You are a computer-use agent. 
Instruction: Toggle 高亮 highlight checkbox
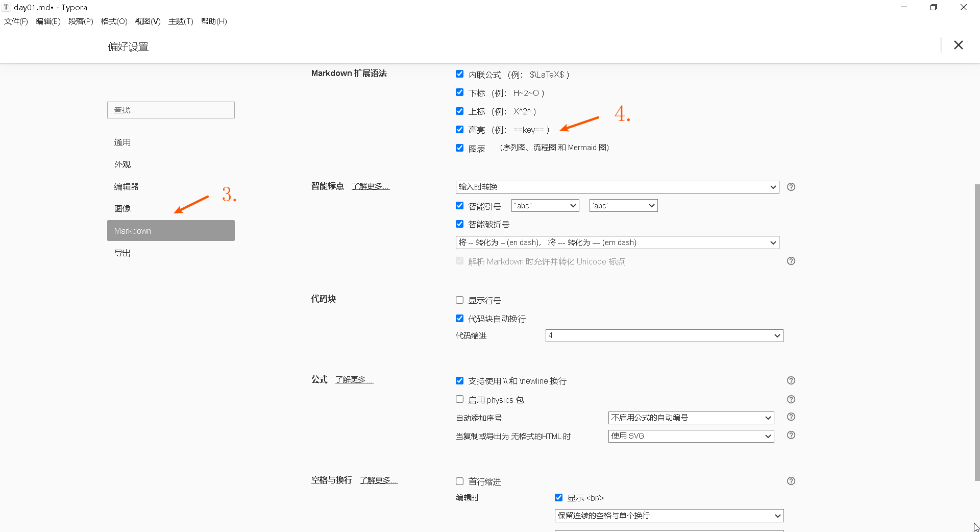tap(459, 129)
